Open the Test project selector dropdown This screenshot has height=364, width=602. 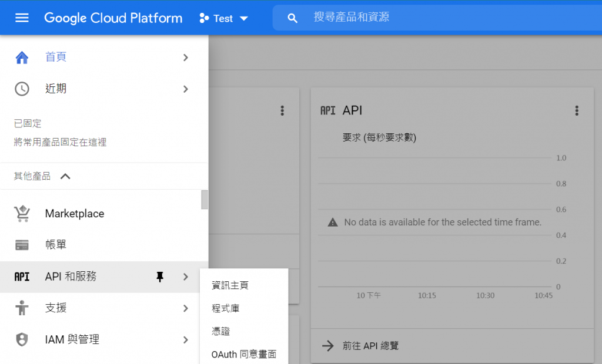click(224, 18)
